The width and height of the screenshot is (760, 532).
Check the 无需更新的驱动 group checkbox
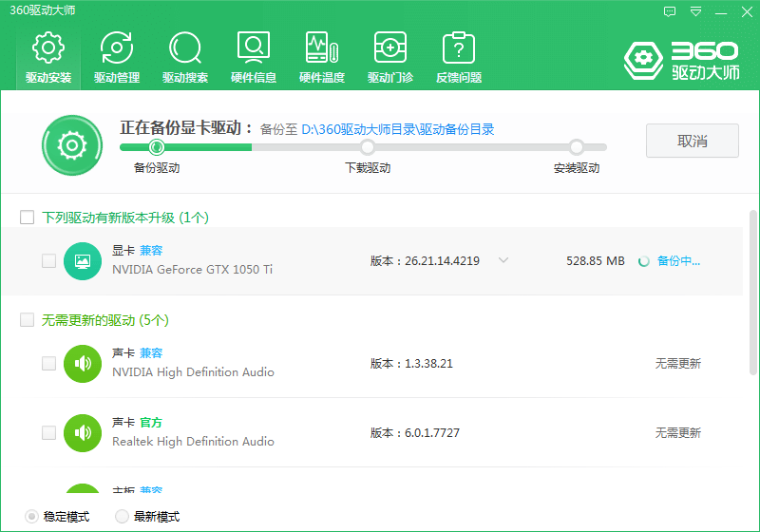(28, 320)
